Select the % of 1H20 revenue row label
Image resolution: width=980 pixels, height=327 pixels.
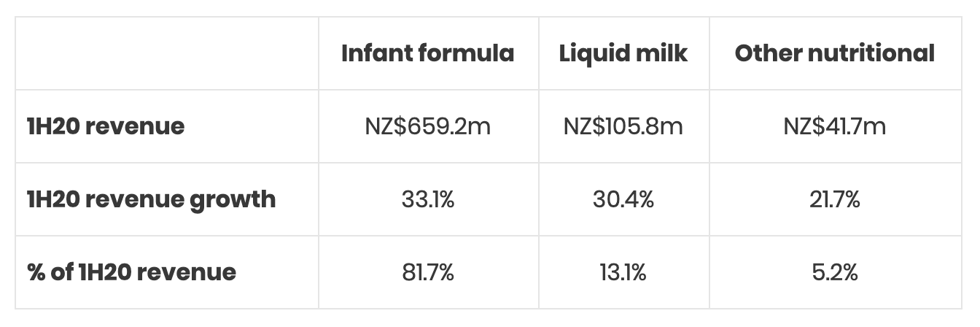point(131,272)
